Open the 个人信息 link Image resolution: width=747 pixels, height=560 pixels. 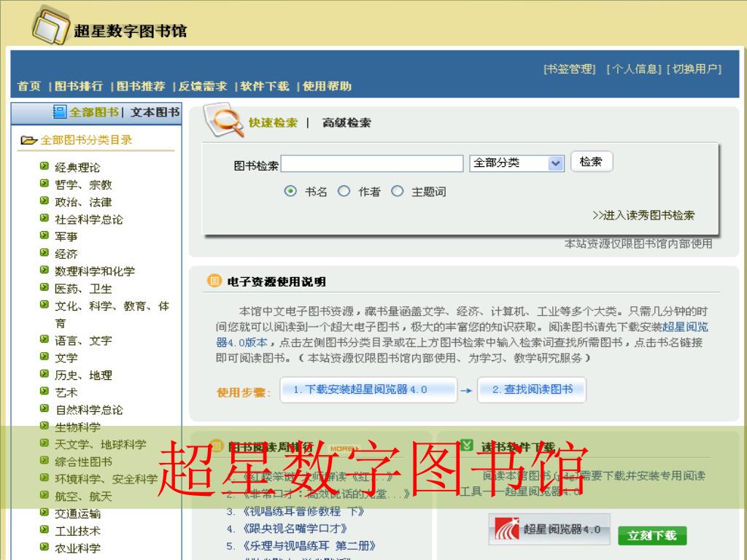634,69
